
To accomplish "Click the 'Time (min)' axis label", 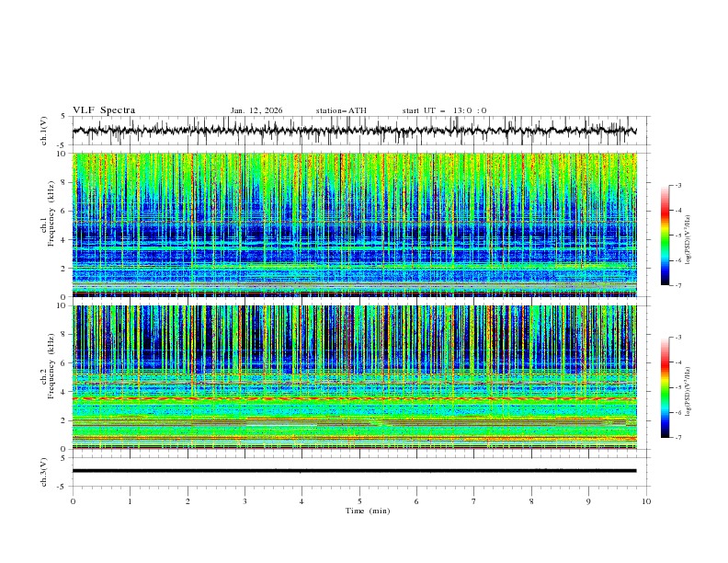I will [x=368, y=511].
